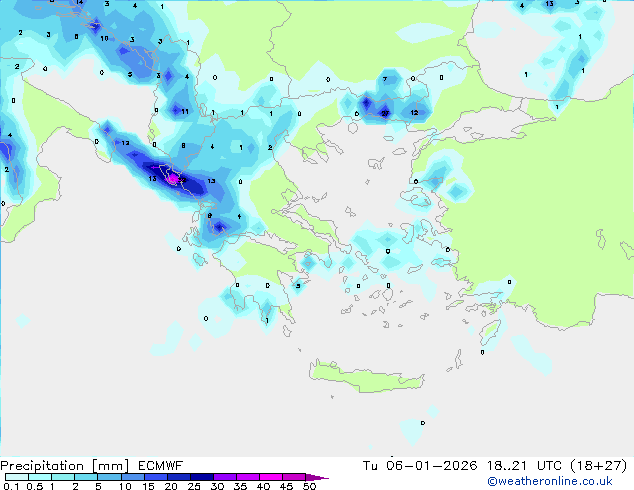Click the precipitation value '11' on the map

click(x=185, y=112)
